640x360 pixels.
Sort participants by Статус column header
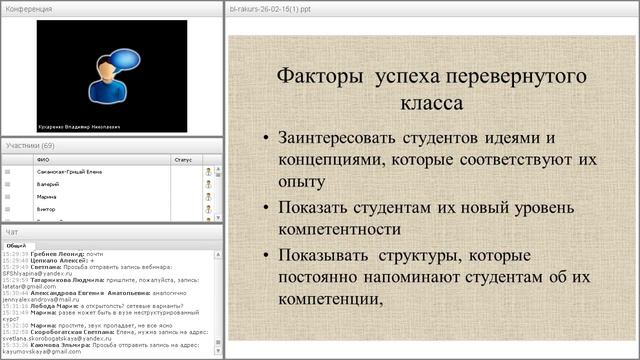pos(186,160)
